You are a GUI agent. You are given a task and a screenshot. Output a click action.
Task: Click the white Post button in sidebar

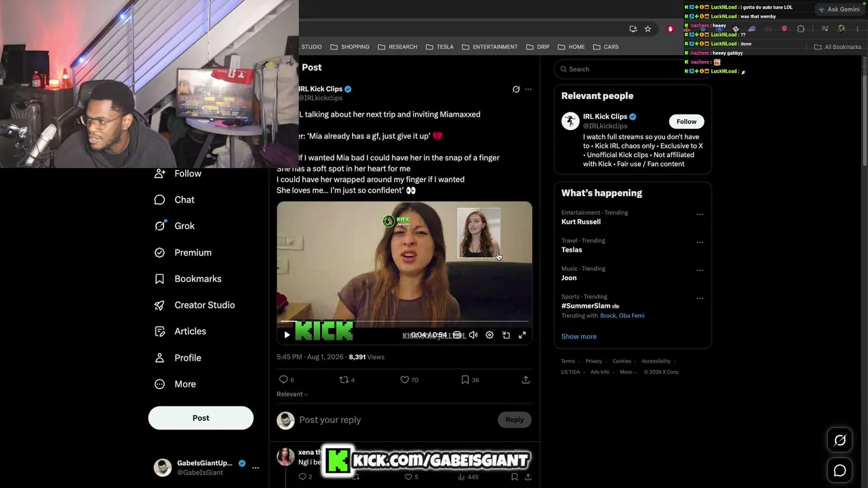pos(201,418)
